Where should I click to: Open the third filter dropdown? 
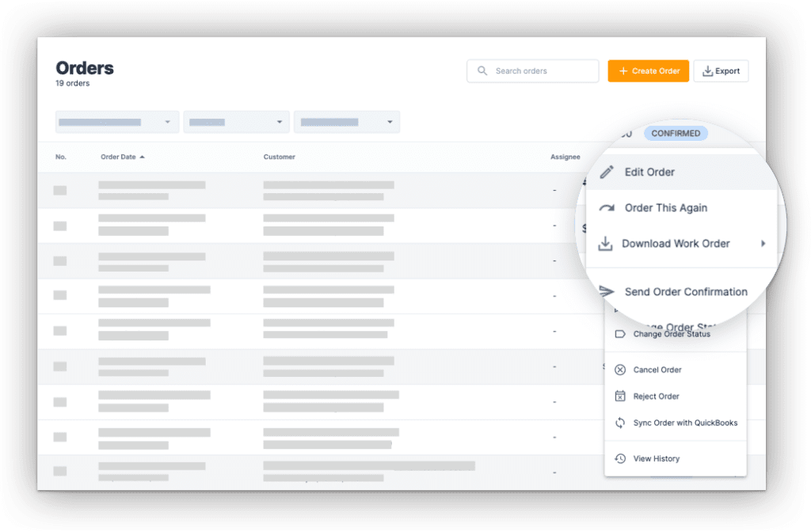coord(347,122)
